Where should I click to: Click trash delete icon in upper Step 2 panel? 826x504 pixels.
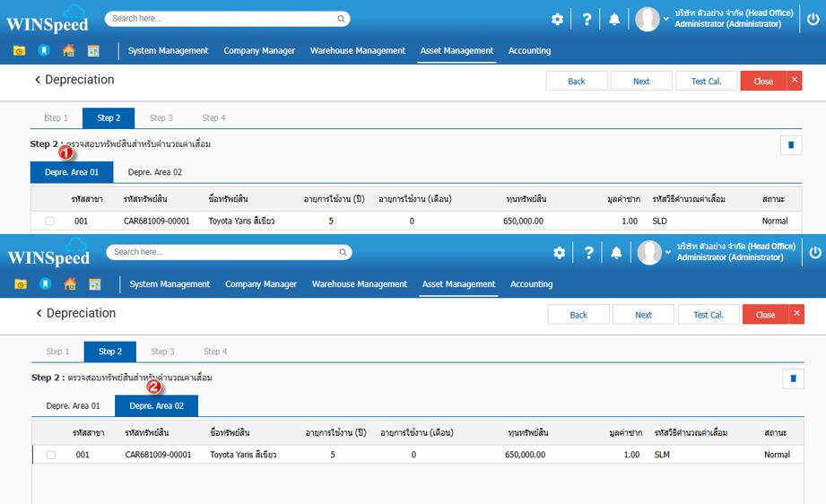click(790, 144)
